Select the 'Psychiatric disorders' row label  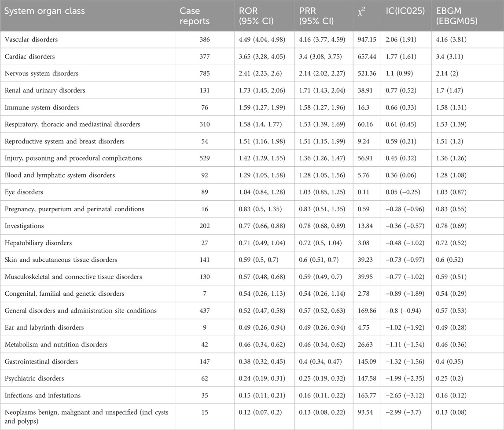[34, 379]
